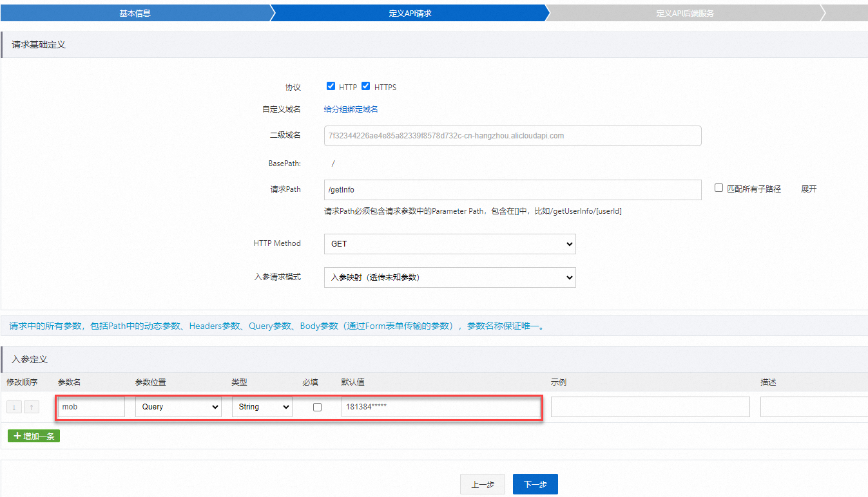Click the 默认值 column header
868x497 pixels.
(352, 382)
